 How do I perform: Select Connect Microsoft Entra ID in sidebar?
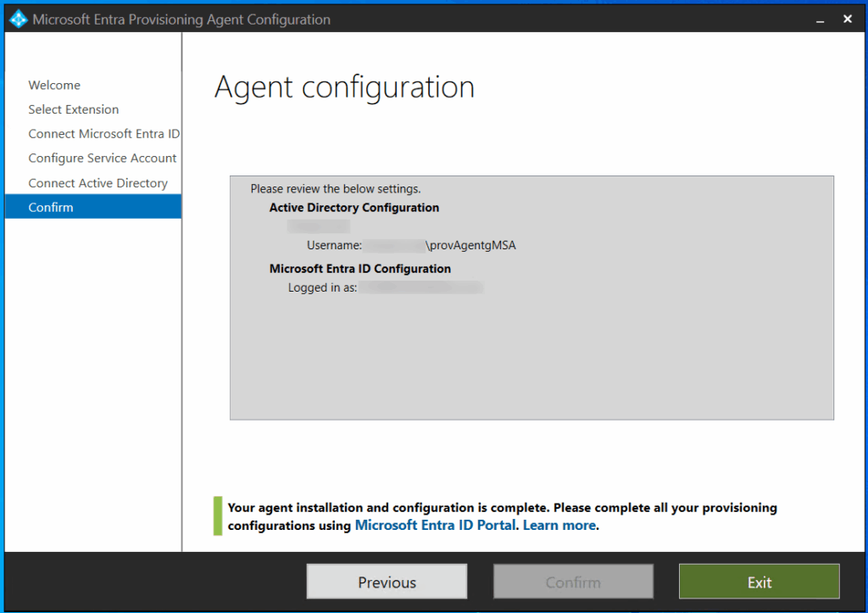(x=103, y=134)
